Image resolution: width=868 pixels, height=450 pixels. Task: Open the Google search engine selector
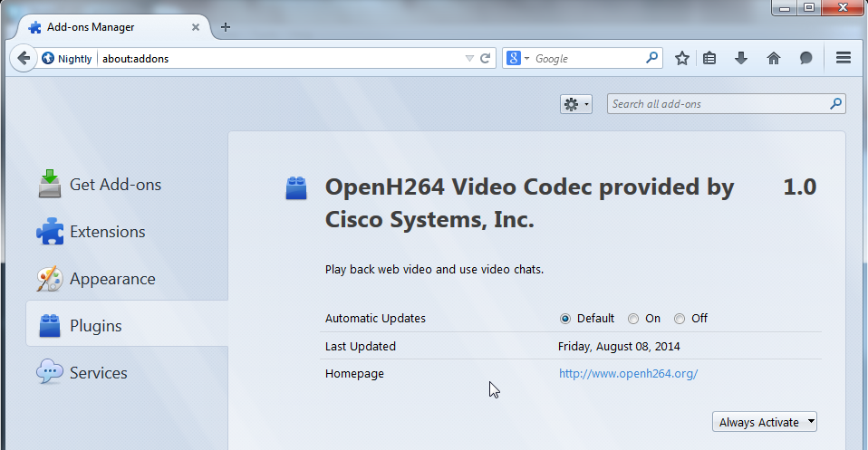point(517,58)
